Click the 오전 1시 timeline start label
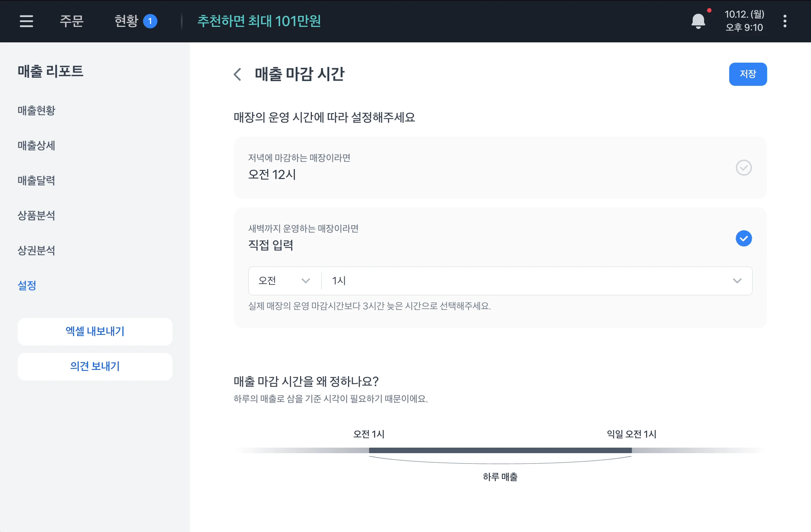 (x=369, y=434)
